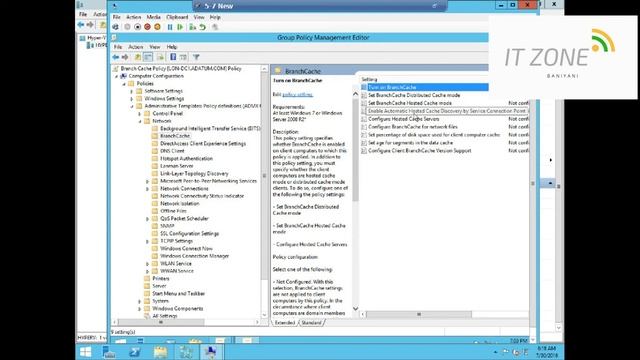
Task: Open Server Manager from the taskbar
Action: pos(109,352)
